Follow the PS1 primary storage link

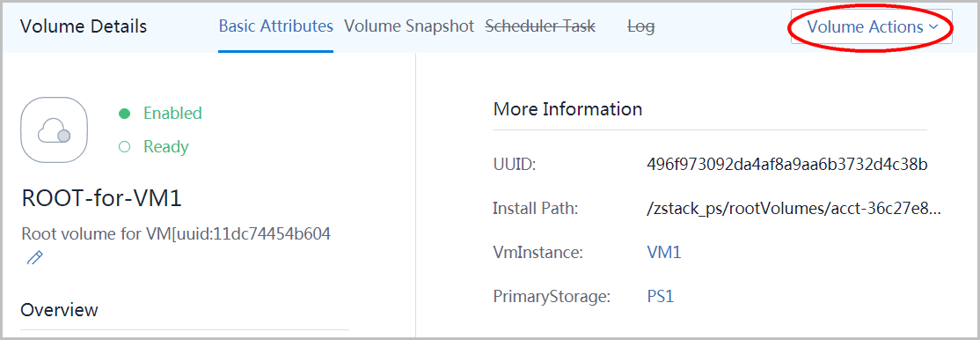click(661, 296)
